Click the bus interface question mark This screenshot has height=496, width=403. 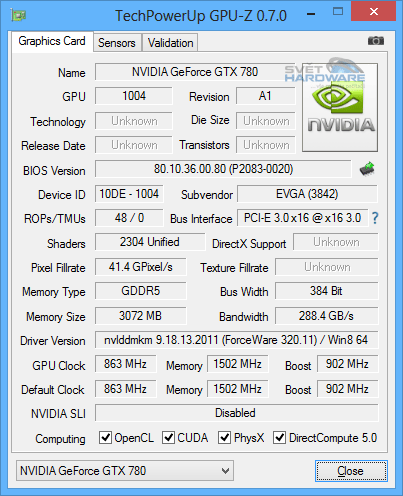click(x=375, y=218)
